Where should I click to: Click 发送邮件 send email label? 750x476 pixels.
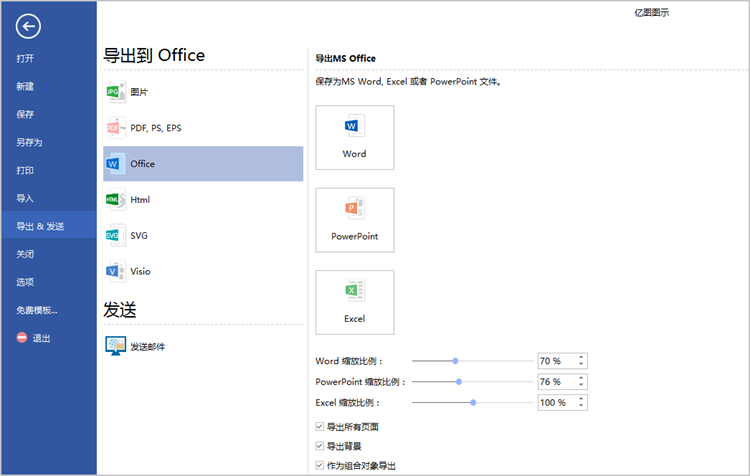(147, 346)
